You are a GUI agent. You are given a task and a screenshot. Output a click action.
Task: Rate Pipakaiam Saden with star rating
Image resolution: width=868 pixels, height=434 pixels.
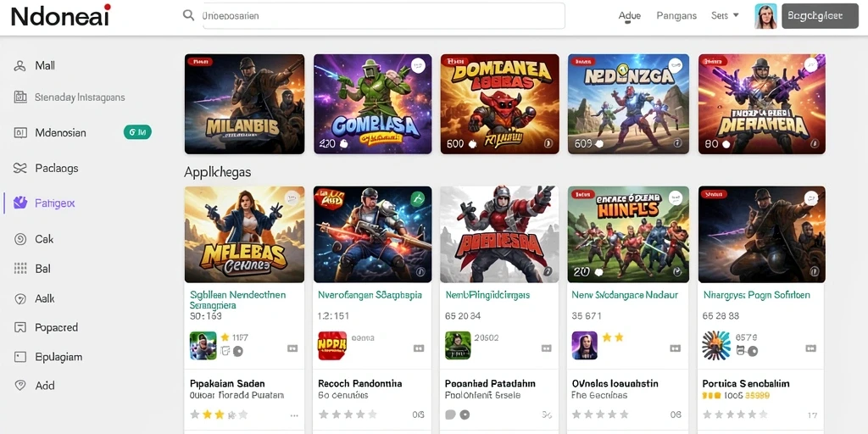click(219, 414)
